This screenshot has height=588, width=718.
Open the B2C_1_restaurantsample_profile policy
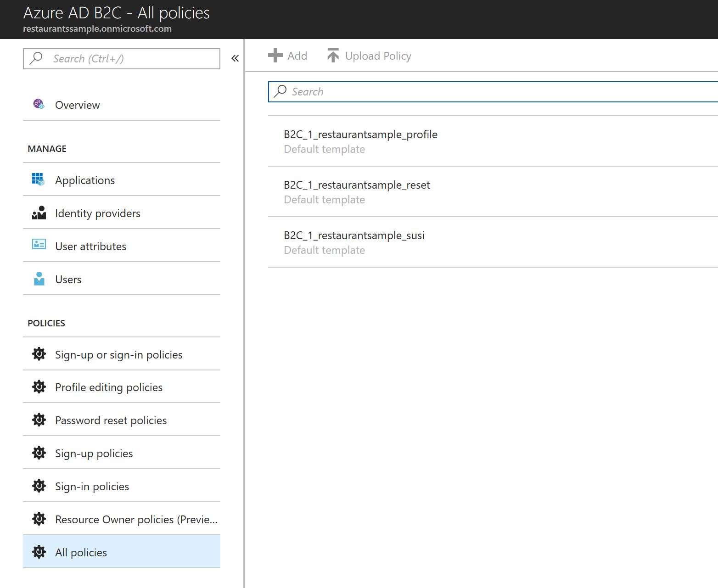[x=493, y=141]
